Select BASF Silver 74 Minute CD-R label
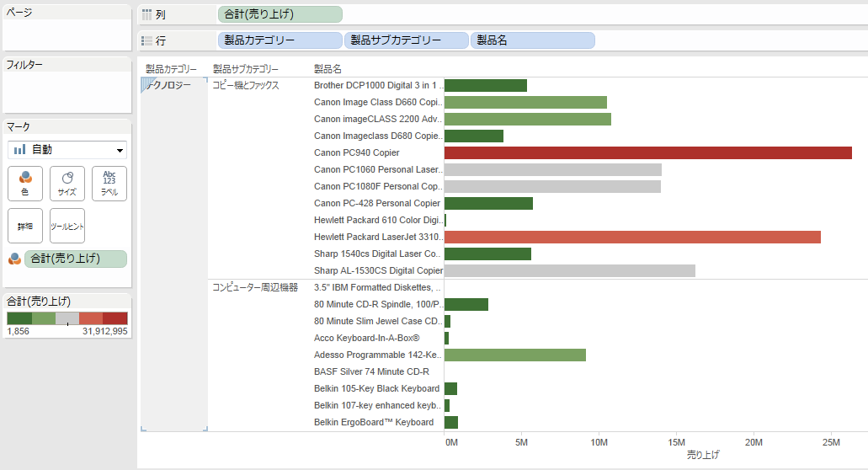The image size is (868, 470). pos(371,371)
